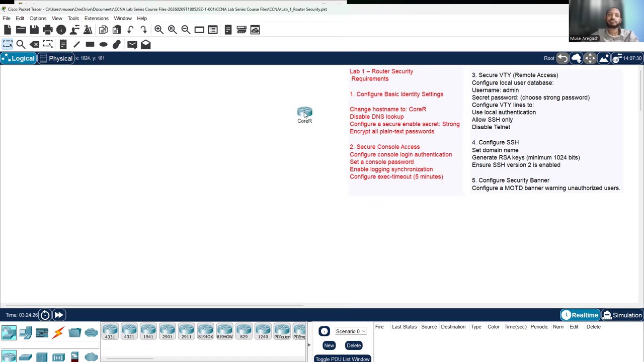This screenshot has width=644, height=362.
Task: Open the Help menu
Action: coord(142,18)
